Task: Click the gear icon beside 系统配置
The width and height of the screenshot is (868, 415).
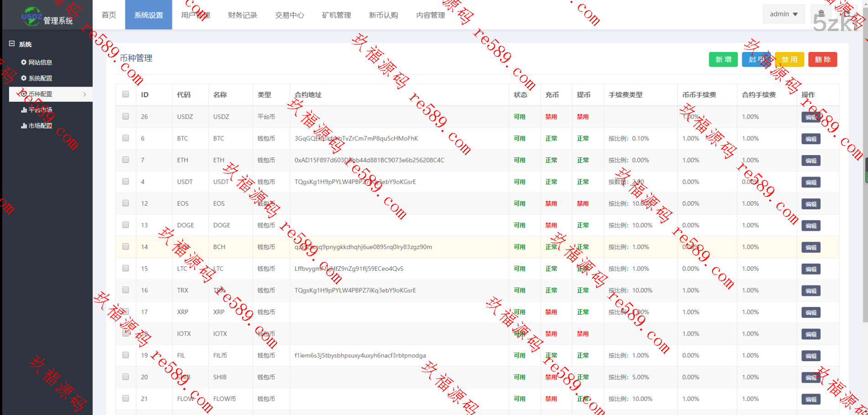Action: point(24,78)
